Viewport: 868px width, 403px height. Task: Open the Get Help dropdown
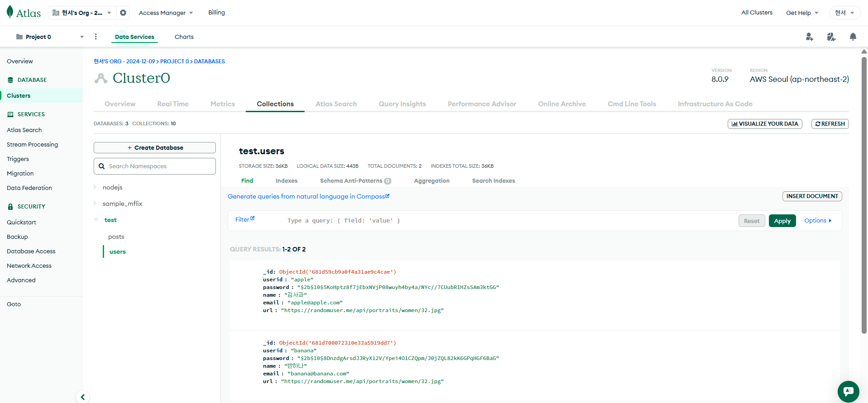802,13
